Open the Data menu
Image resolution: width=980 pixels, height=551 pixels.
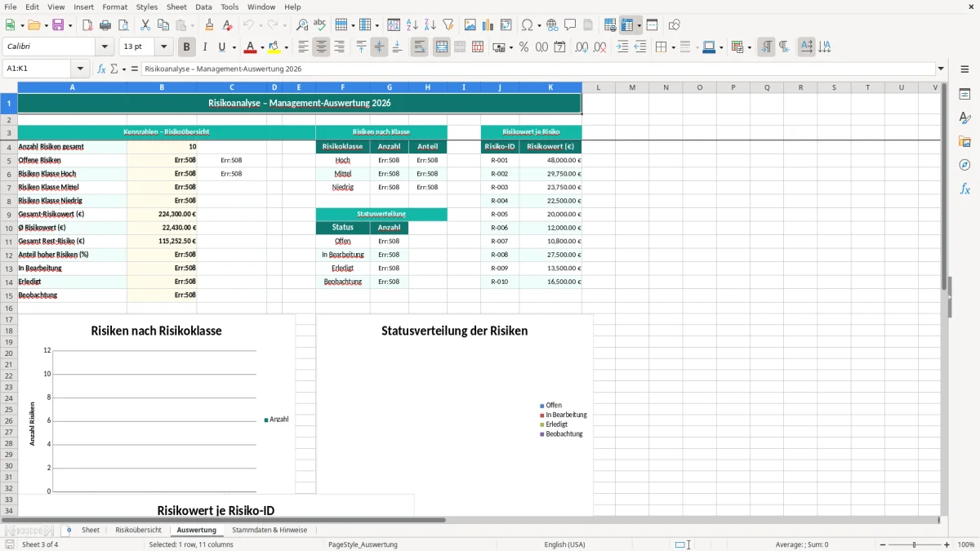coord(204,7)
